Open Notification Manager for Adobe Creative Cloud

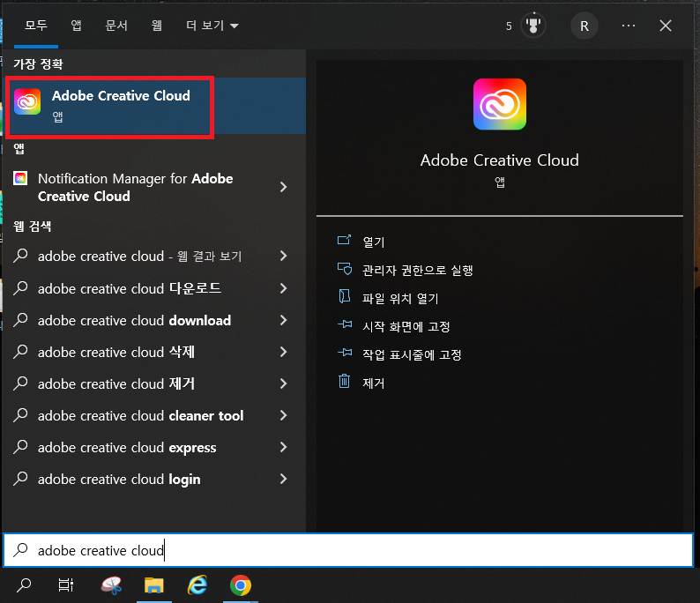(134, 188)
